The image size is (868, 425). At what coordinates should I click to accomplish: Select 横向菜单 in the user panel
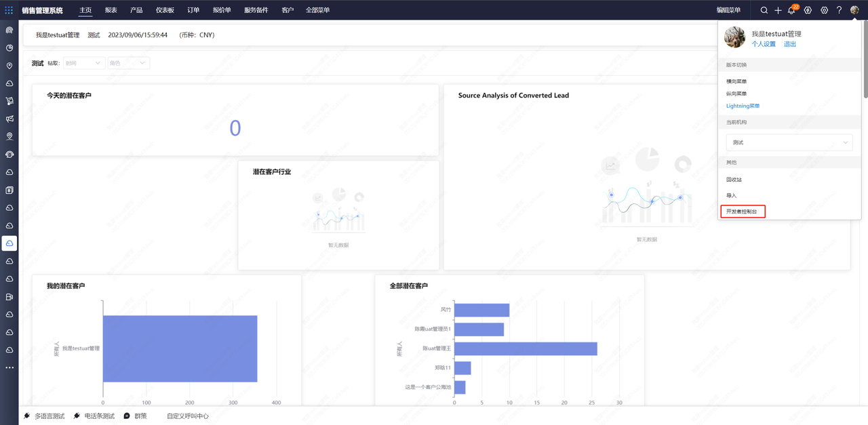pyautogui.click(x=736, y=81)
